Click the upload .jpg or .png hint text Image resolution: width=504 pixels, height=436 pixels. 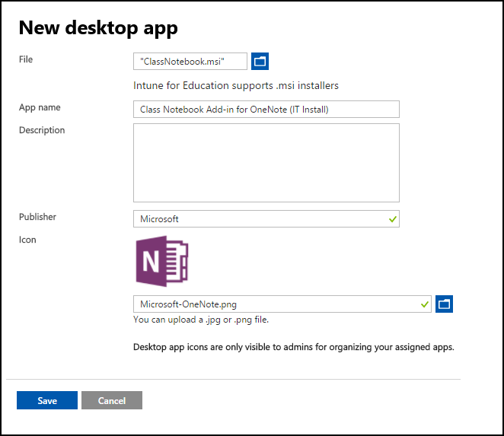tap(201, 320)
